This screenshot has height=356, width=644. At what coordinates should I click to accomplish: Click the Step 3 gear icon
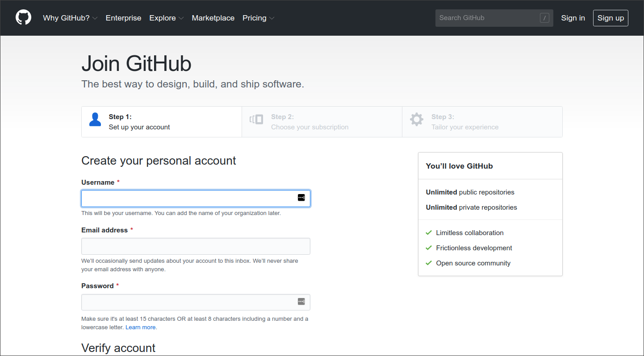tap(417, 120)
